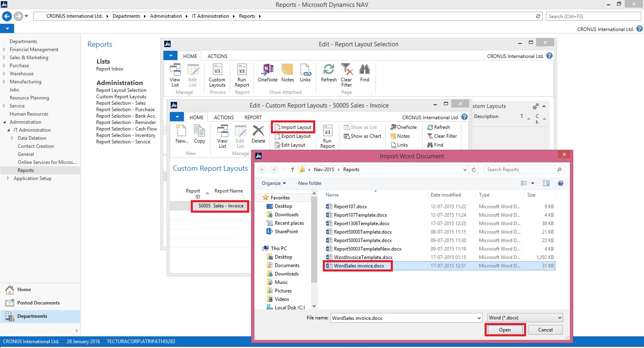Click the Import Layout icon
Image resolution: width=644 pixels, height=348 pixels.
[x=277, y=127]
